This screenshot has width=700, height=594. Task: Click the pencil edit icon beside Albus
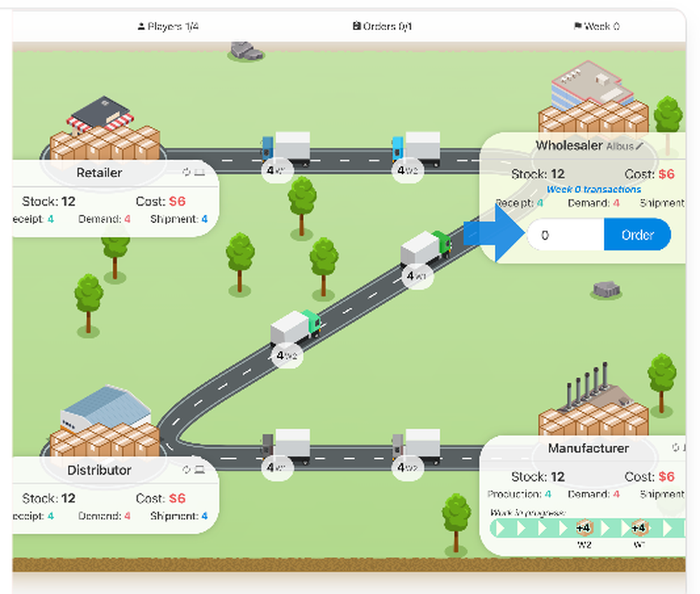[640, 146]
